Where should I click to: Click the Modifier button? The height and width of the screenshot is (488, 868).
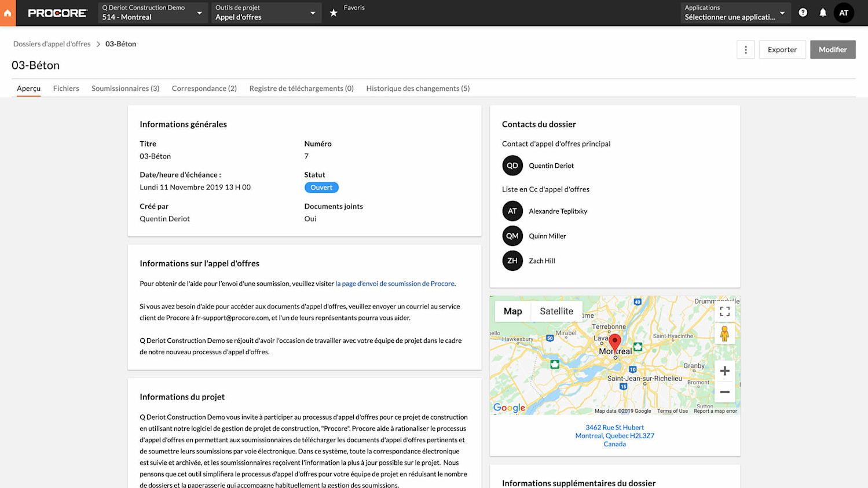point(833,50)
